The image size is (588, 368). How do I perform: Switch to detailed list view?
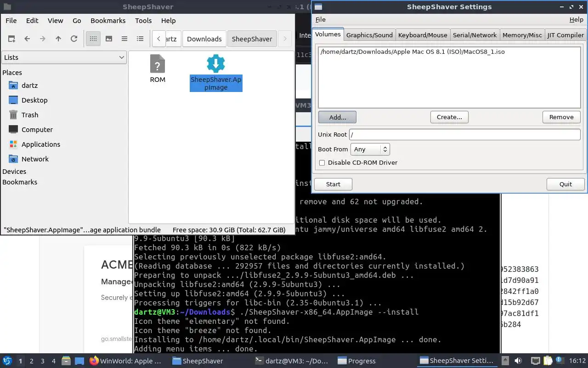coord(140,39)
